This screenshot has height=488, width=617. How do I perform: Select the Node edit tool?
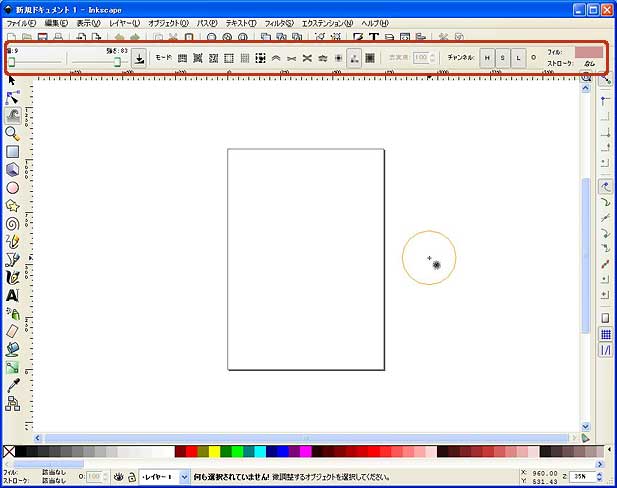point(13,97)
